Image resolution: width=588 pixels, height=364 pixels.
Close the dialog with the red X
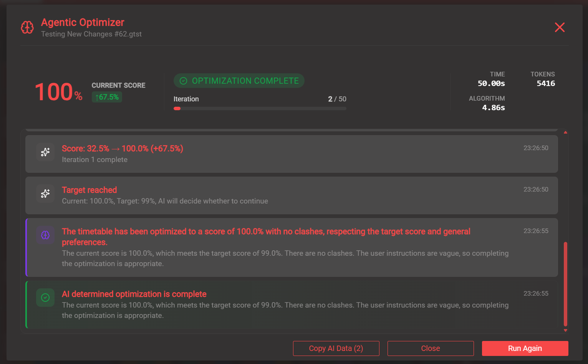(x=560, y=27)
